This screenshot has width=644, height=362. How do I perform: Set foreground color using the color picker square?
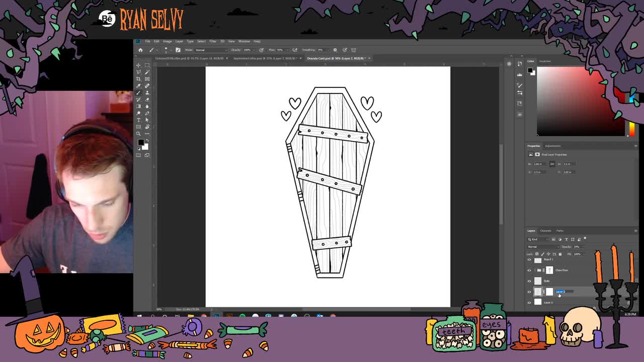coord(141,143)
